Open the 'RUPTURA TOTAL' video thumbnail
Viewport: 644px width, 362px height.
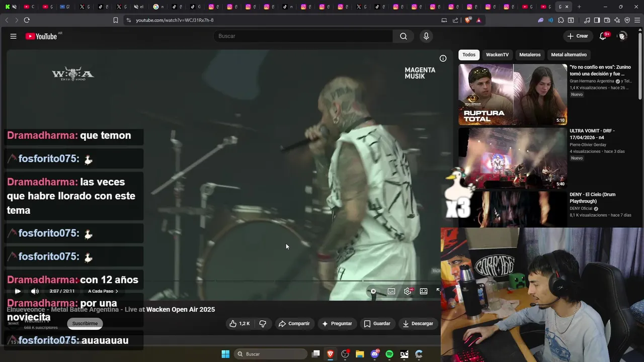(x=513, y=95)
